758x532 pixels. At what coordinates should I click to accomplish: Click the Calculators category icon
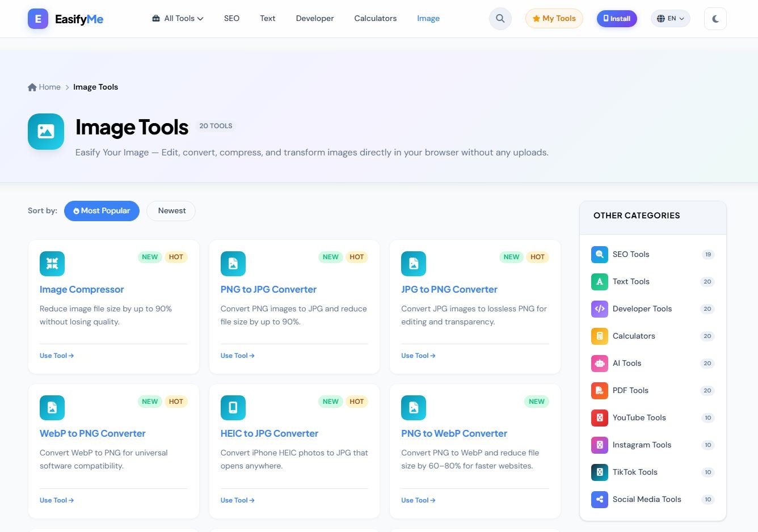point(600,336)
